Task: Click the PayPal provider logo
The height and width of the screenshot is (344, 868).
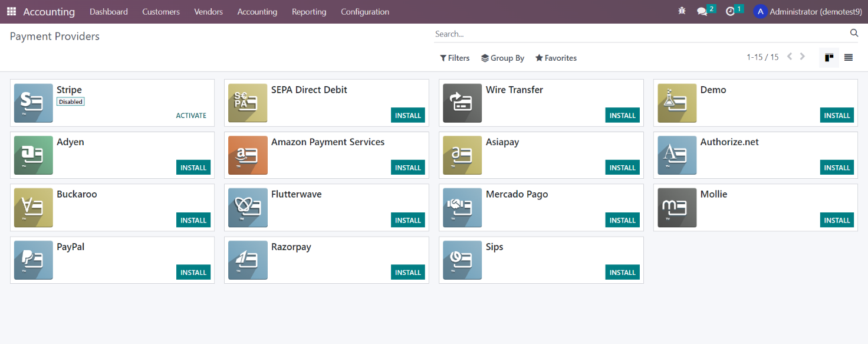Action: [x=34, y=260]
